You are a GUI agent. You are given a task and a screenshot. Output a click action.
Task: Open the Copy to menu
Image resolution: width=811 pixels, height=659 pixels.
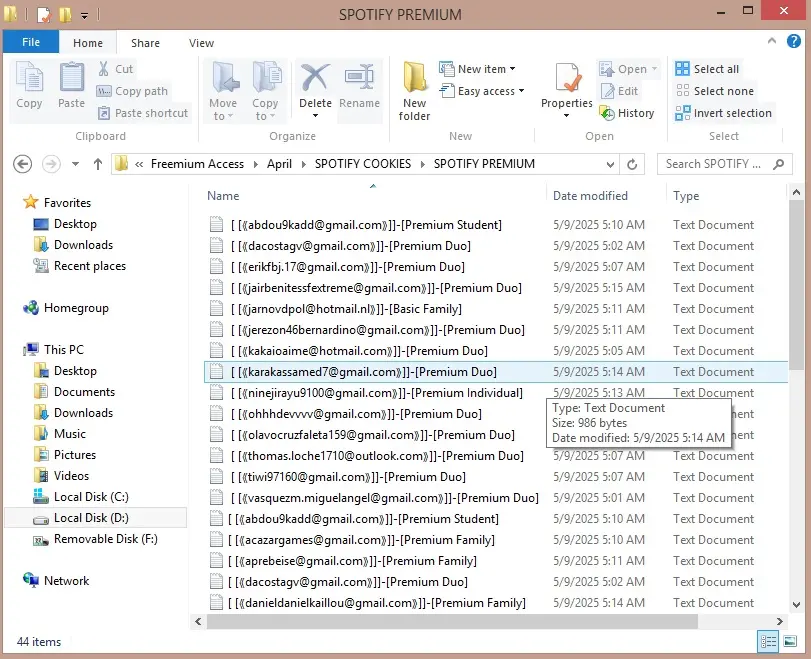click(x=265, y=91)
